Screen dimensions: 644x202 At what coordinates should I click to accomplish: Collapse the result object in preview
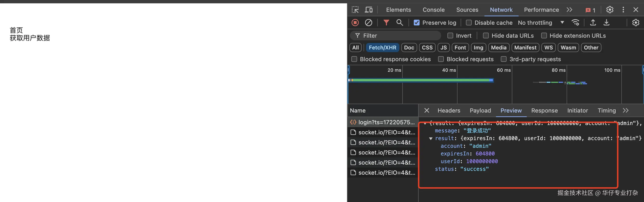(x=431, y=138)
